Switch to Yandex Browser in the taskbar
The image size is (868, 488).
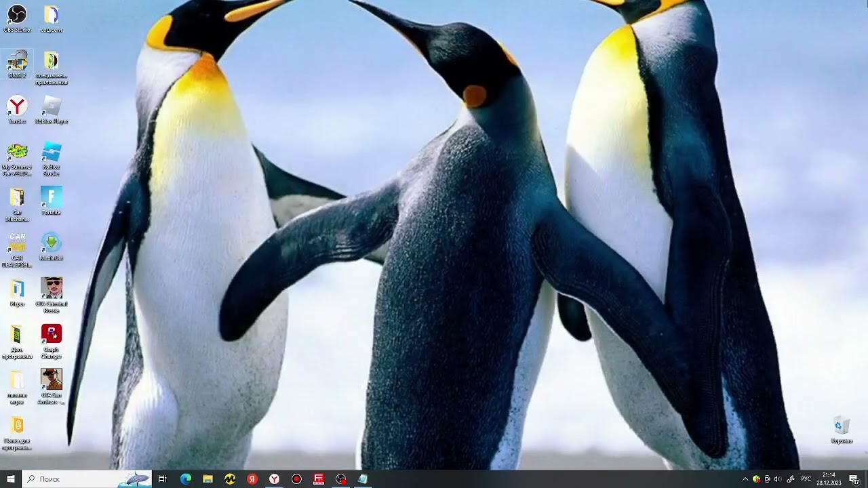pyautogui.click(x=274, y=479)
